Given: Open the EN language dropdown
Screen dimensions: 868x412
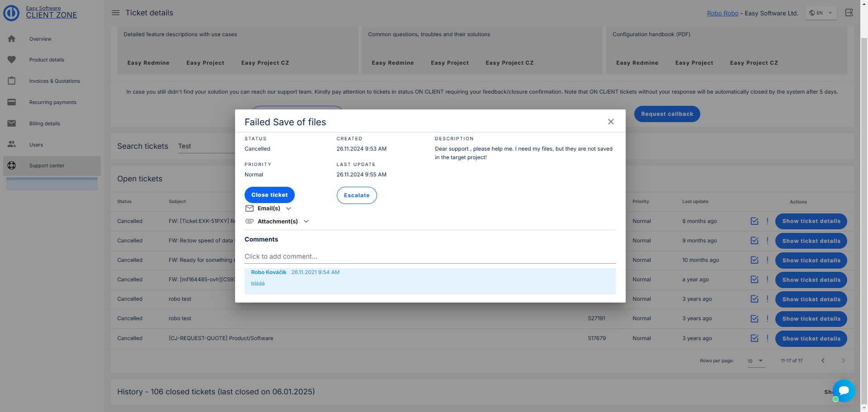Looking at the screenshot, I should pyautogui.click(x=821, y=13).
